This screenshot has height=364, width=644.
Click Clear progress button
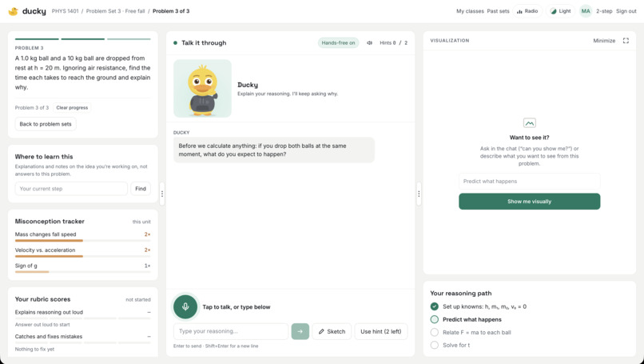[x=72, y=108]
